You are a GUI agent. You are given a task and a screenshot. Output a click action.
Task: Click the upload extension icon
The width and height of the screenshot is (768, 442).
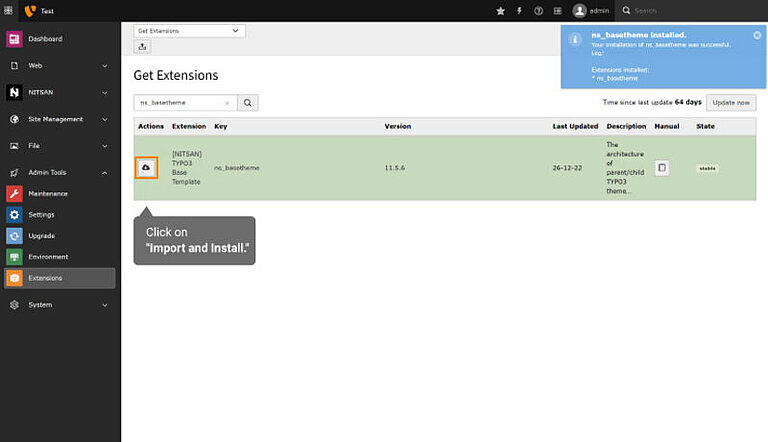142,47
